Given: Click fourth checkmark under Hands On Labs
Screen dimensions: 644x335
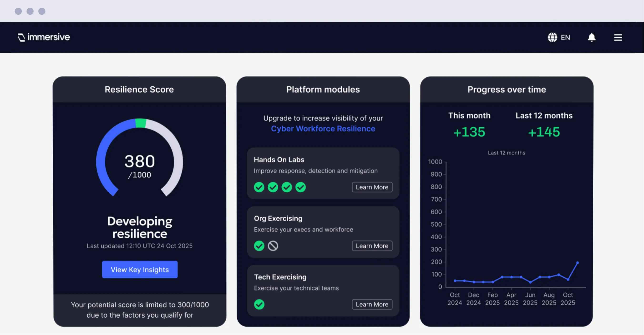Looking at the screenshot, I should (x=300, y=187).
